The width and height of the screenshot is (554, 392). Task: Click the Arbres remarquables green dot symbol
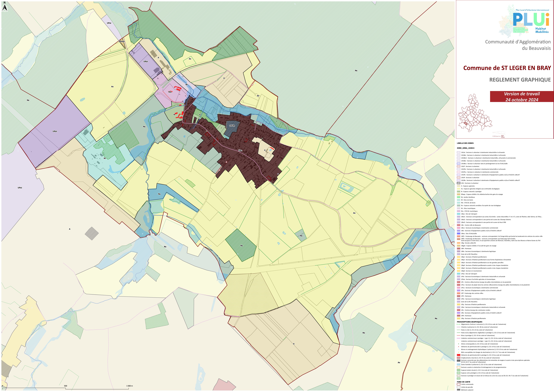pos(458,344)
